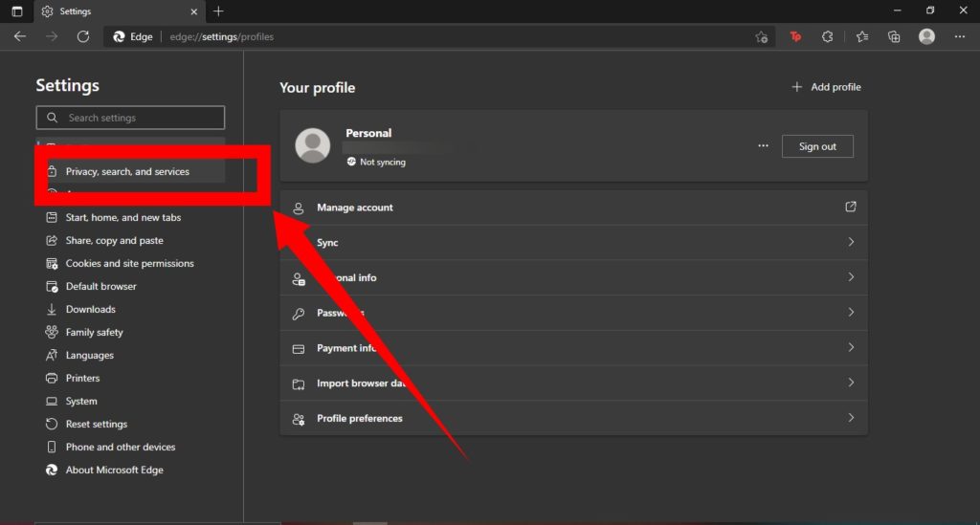Click the Payment info card icon
The height and width of the screenshot is (525, 980).
(x=299, y=349)
